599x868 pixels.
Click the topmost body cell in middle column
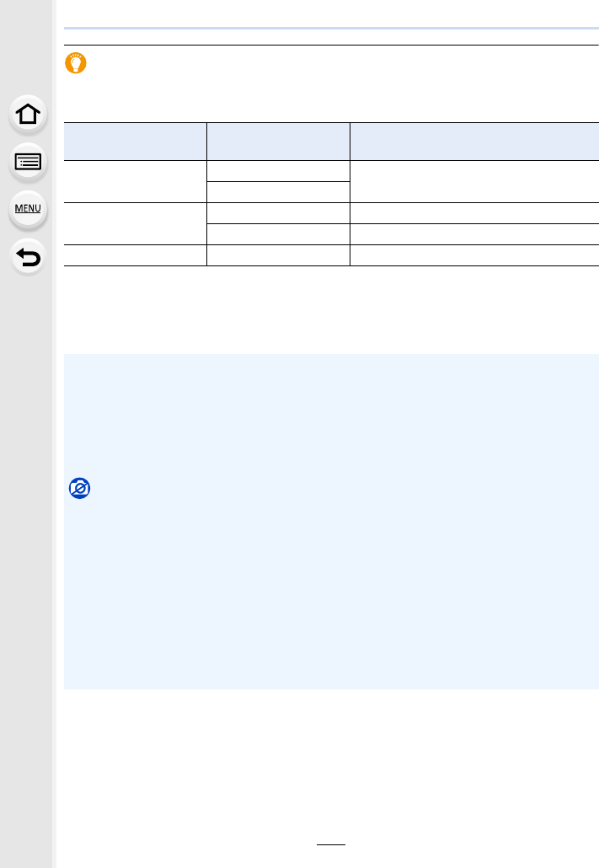[x=279, y=171]
